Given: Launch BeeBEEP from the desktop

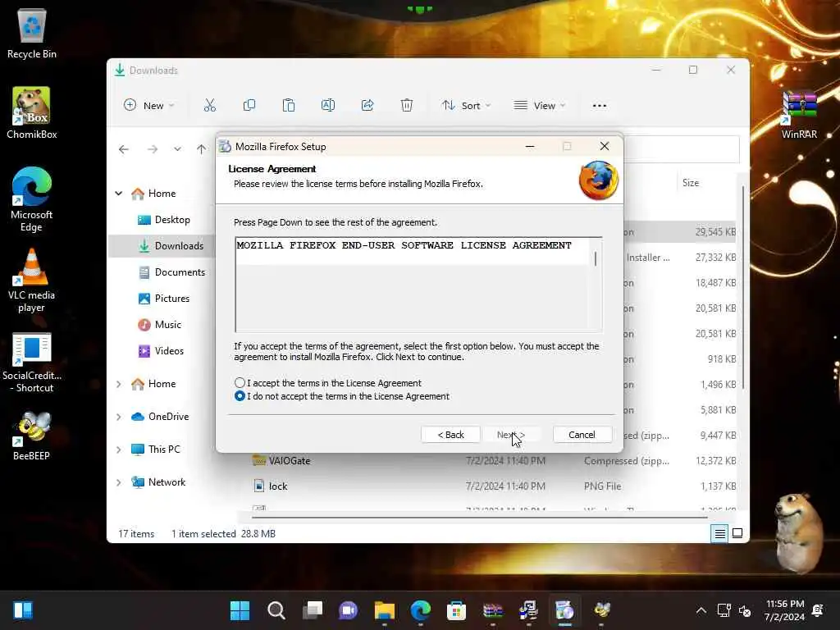Looking at the screenshot, I should (x=32, y=436).
